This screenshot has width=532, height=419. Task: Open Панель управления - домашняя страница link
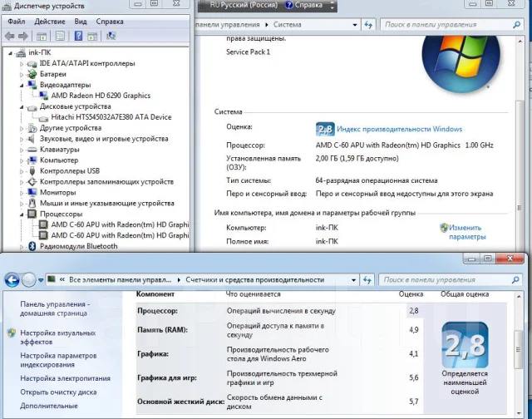(x=54, y=308)
